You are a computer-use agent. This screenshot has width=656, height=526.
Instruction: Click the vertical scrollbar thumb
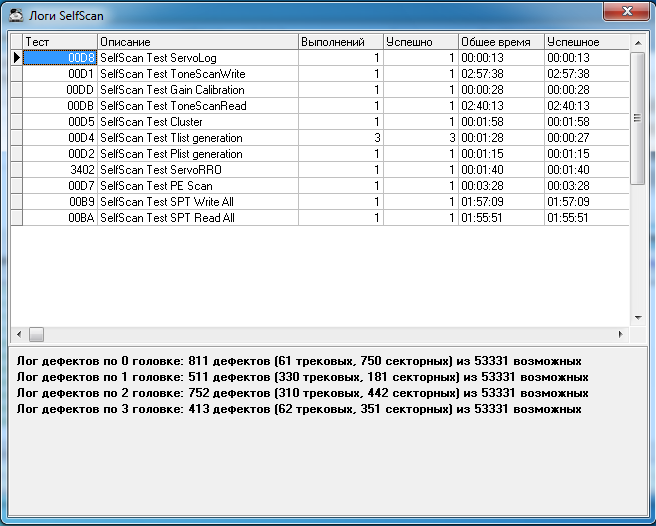637,118
